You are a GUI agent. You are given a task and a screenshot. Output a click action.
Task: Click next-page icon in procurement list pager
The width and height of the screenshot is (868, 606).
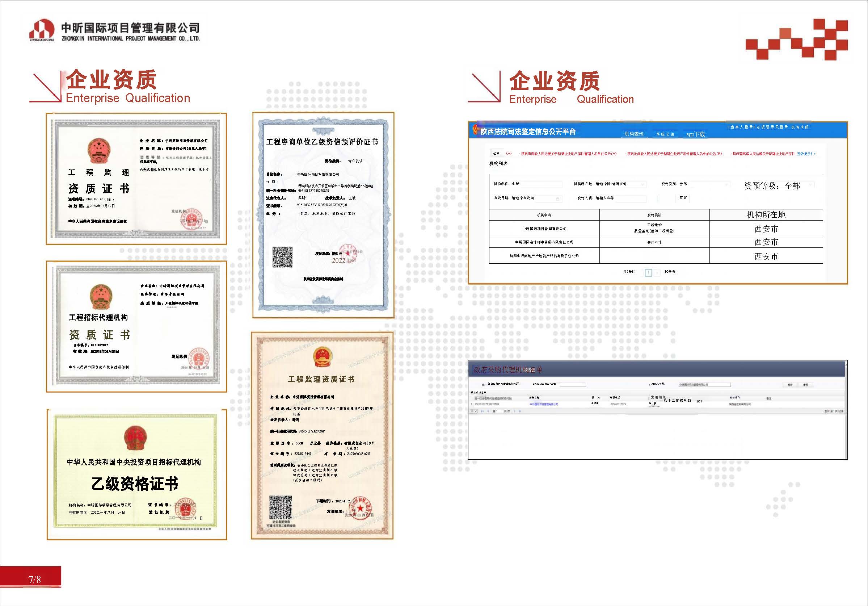pyautogui.click(x=514, y=411)
